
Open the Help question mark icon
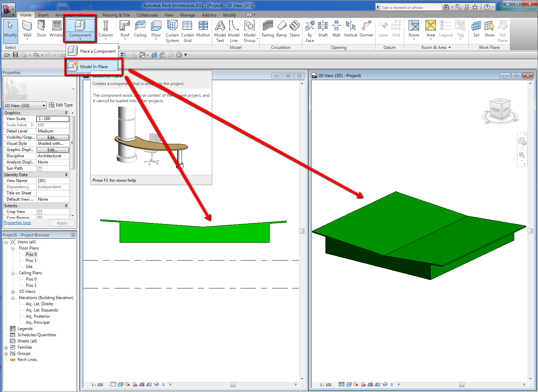click(487, 7)
